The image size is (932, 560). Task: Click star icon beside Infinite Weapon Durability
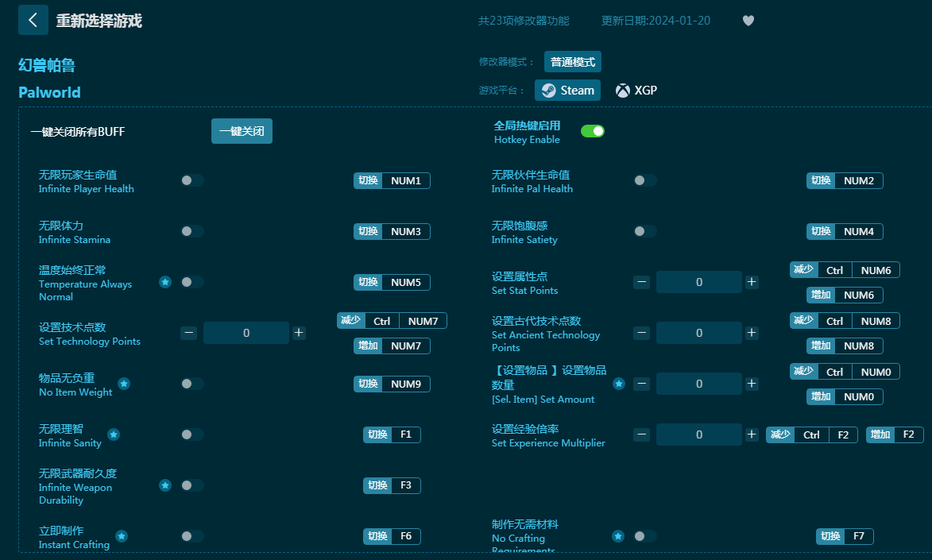(x=165, y=485)
